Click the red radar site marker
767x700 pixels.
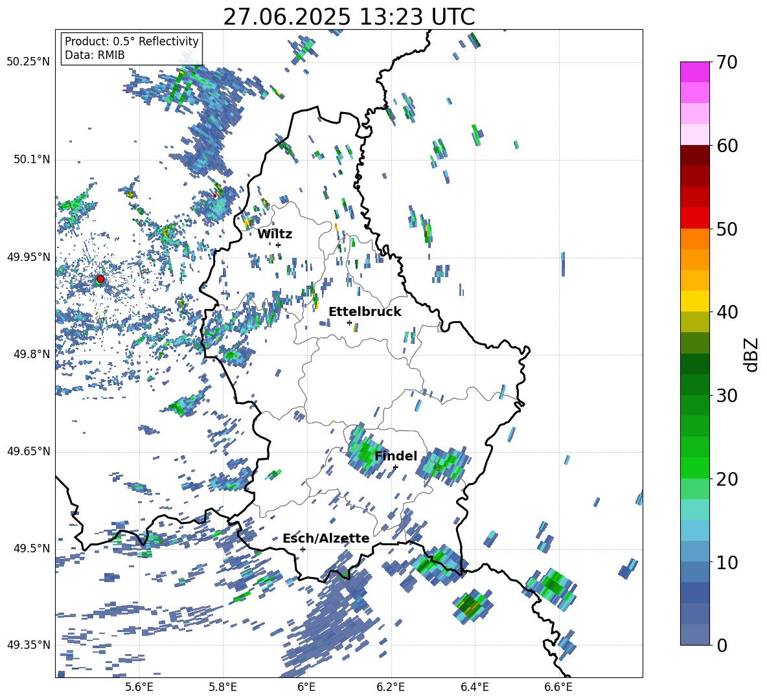100,279
